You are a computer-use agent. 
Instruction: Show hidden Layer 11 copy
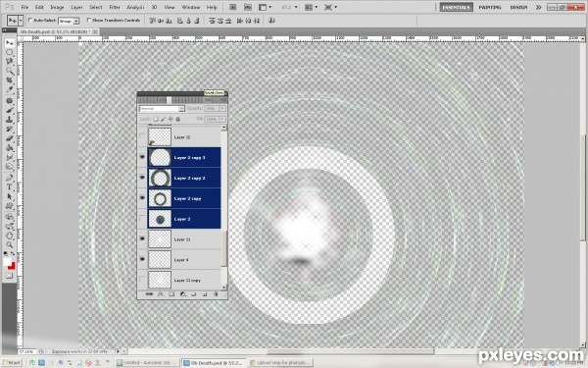tap(142, 280)
